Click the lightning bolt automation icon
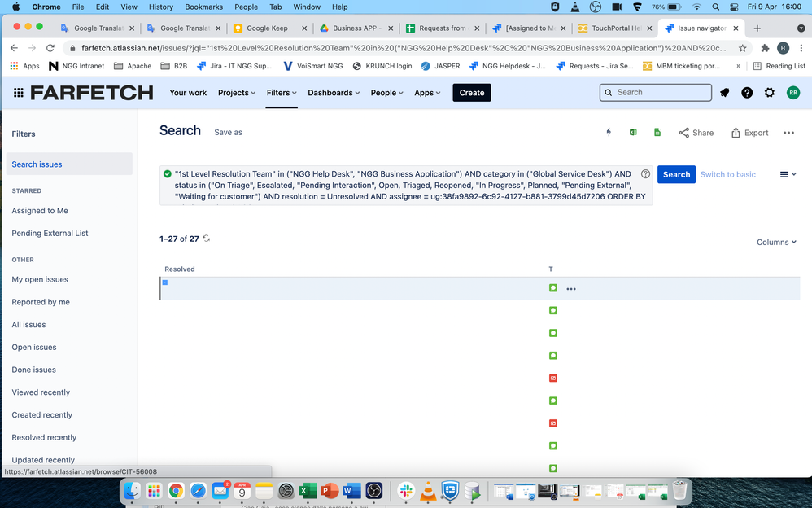The image size is (812, 508). pyautogui.click(x=609, y=132)
